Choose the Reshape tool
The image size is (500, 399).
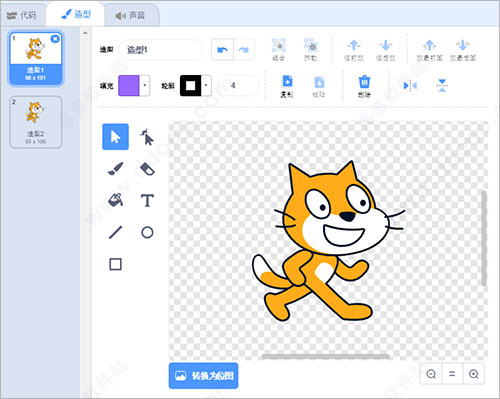[x=147, y=137]
